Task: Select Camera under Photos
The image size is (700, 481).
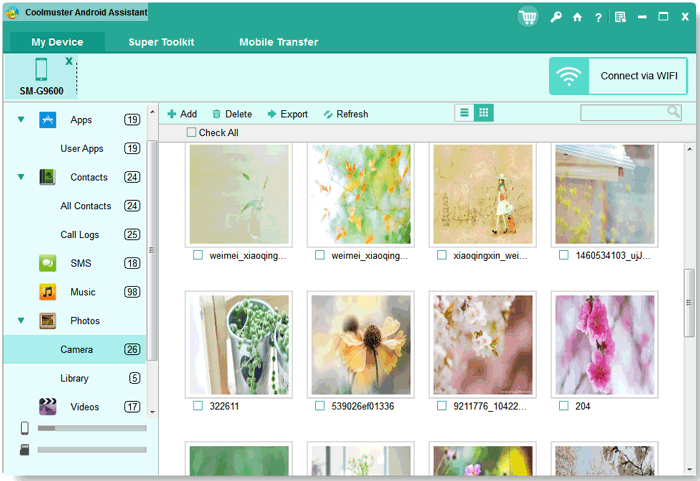Action: [75, 349]
